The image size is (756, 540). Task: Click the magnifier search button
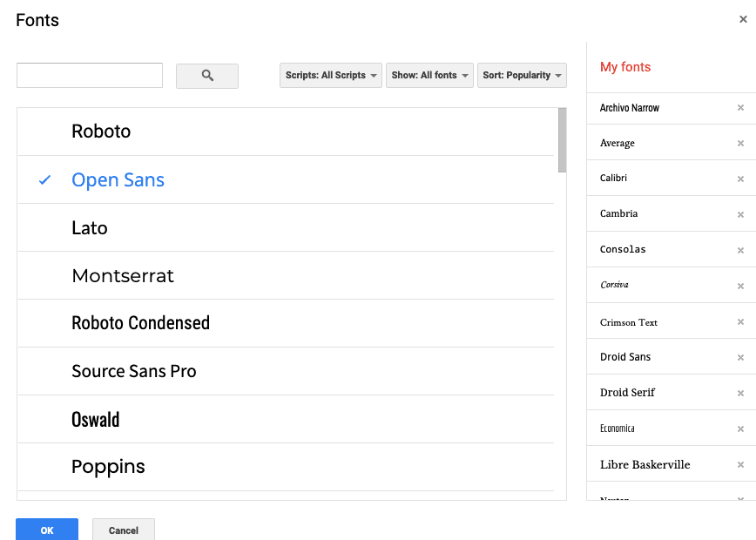point(206,76)
